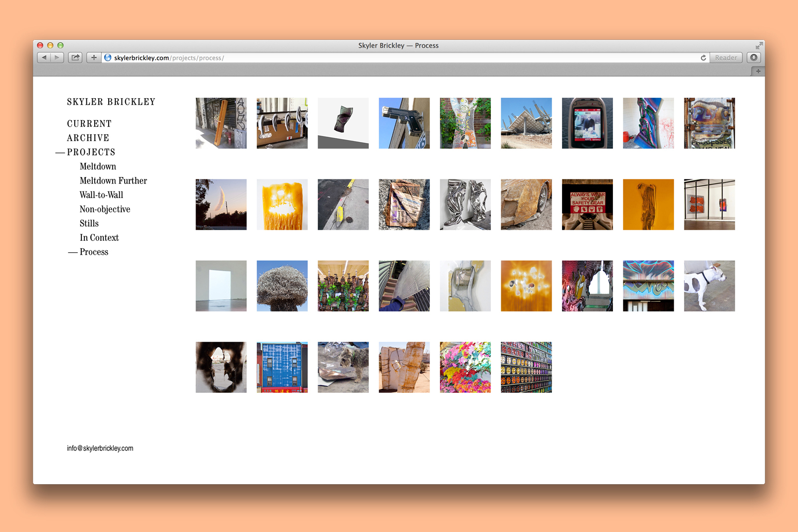Click the browser forward arrow button
The image size is (798, 532).
tap(57, 58)
